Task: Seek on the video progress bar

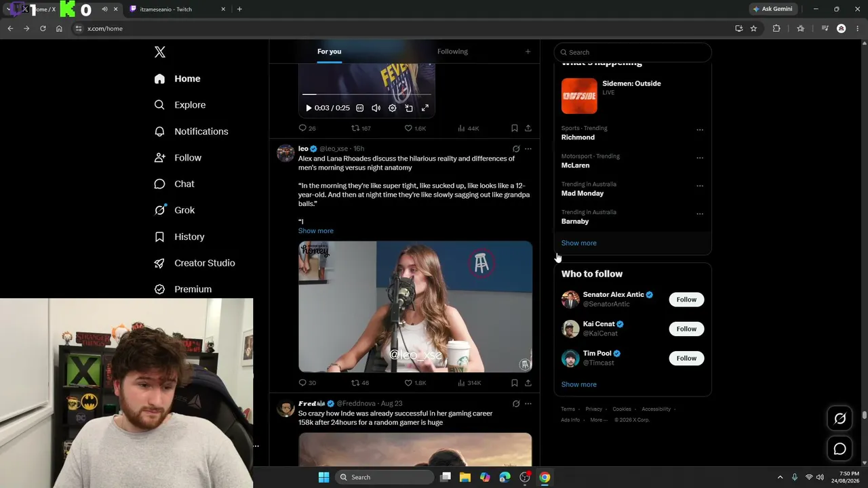Action: (x=366, y=94)
